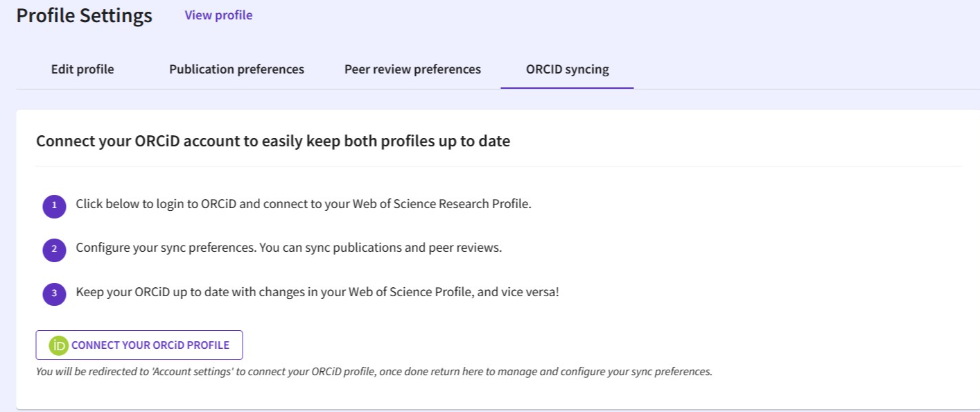Click the connect your ORCiD account heading
The height and width of the screenshot is (412, 980).
point(272,141)
